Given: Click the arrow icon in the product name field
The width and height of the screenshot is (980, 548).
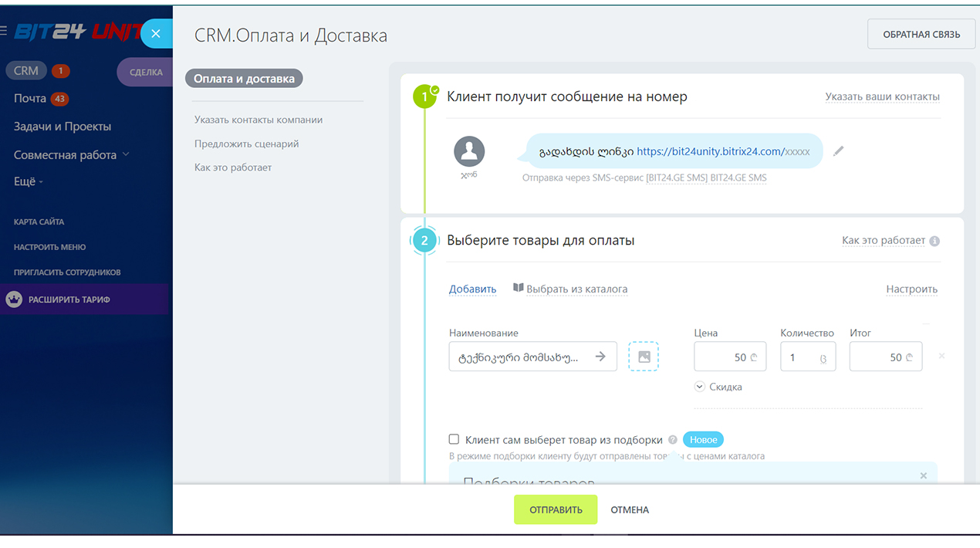Looking at the screenshot, I should (x=600, y=357).
